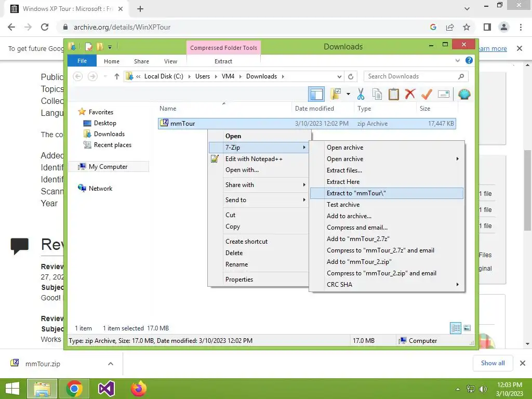This screenshot has width=532, height=399.
Task: Click the Users breadcrumb in address bar
Action: 203,76
